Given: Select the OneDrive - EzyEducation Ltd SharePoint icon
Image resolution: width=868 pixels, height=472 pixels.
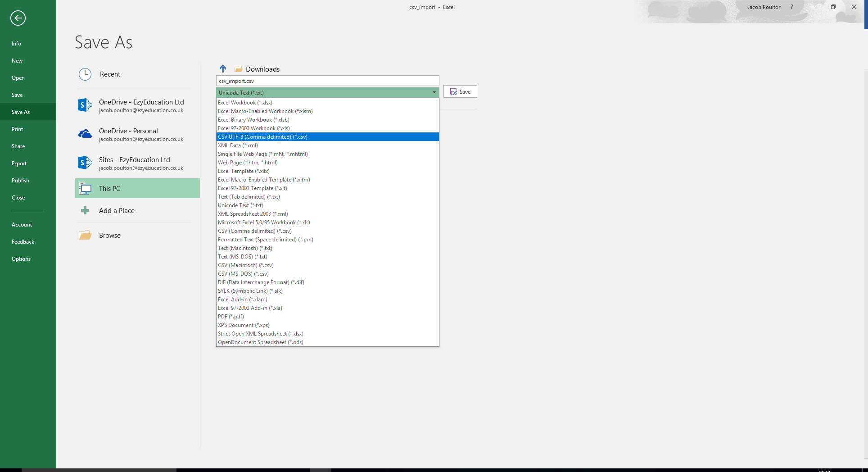Looking at the screenshot, I should click(85, 105).
